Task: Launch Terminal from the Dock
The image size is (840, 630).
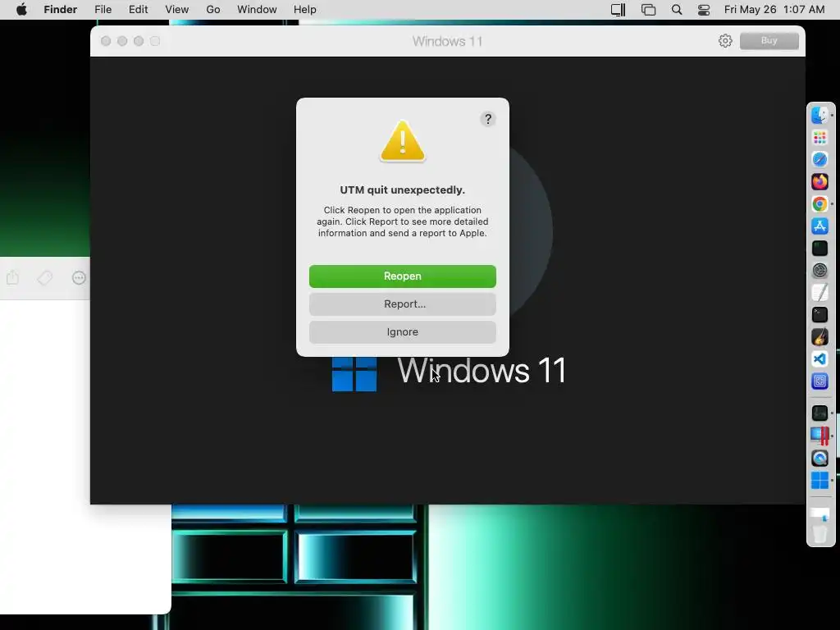Action: tap(819, 314)
